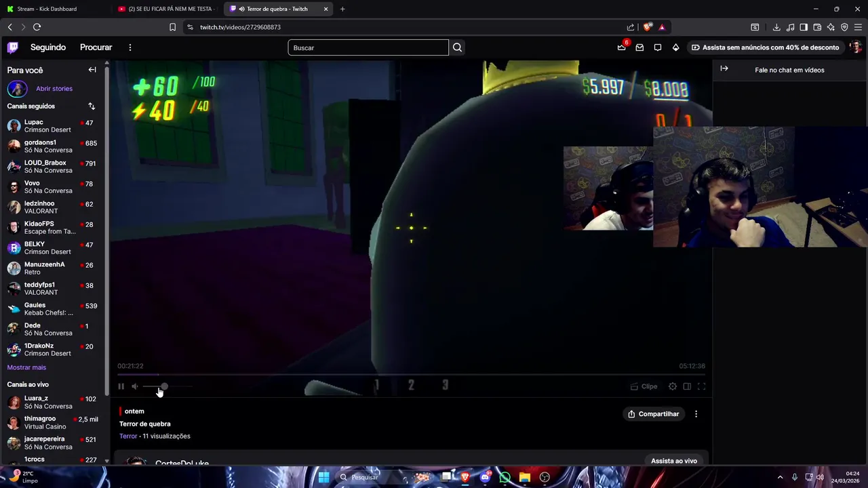Close the Terror de quebra tab
This screenshot has height=488, width=868.
(x=326, y=9)
